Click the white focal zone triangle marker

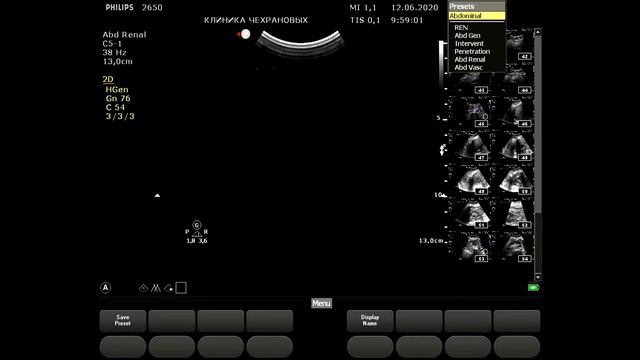pyautogui.click(x=157, y=196)
